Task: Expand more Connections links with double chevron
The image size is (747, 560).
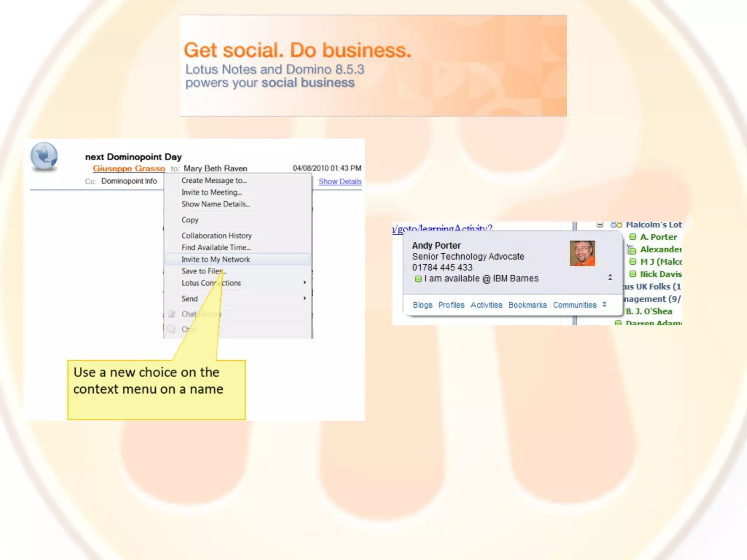Action: pyautogui.click(x=604, y=304)
